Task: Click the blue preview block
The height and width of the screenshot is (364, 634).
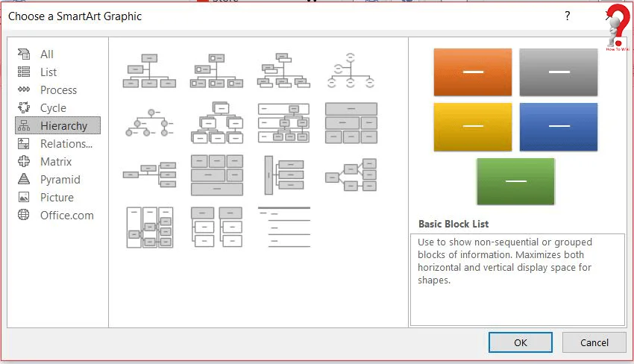Action: pyautogui.click(x=559, y=127)
